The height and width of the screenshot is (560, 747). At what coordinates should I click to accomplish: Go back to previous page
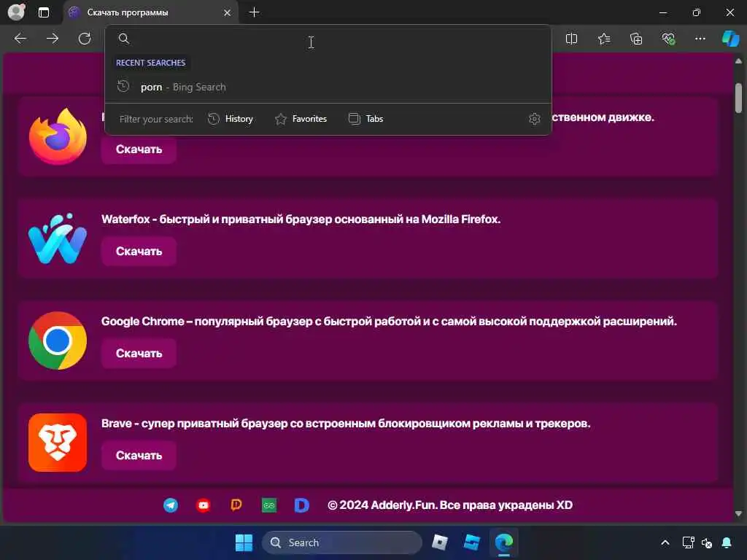(x=20, y=39)
